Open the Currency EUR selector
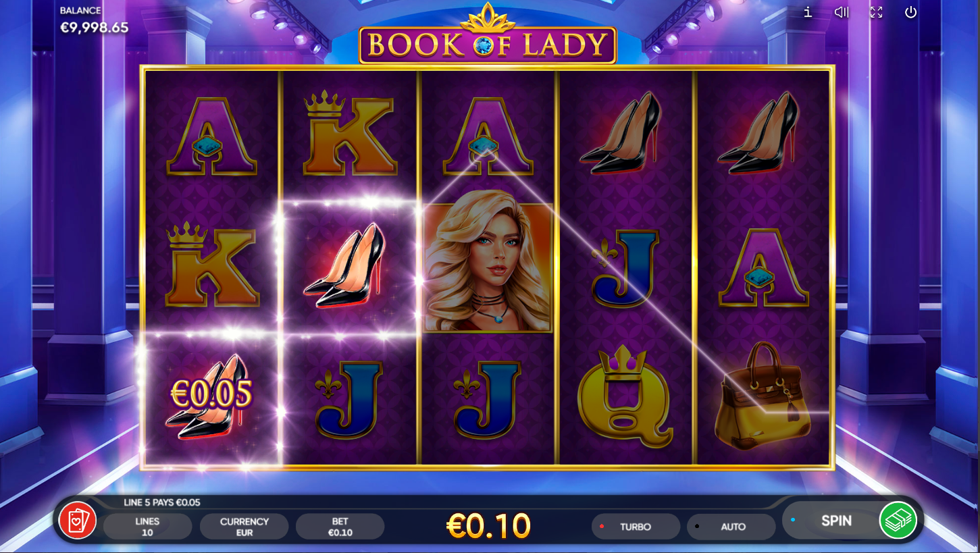This screenshot has height=553, width=980. tap(244, 527)
